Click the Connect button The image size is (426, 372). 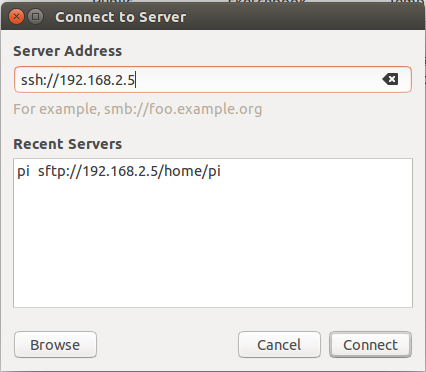(x=370, y=345)
